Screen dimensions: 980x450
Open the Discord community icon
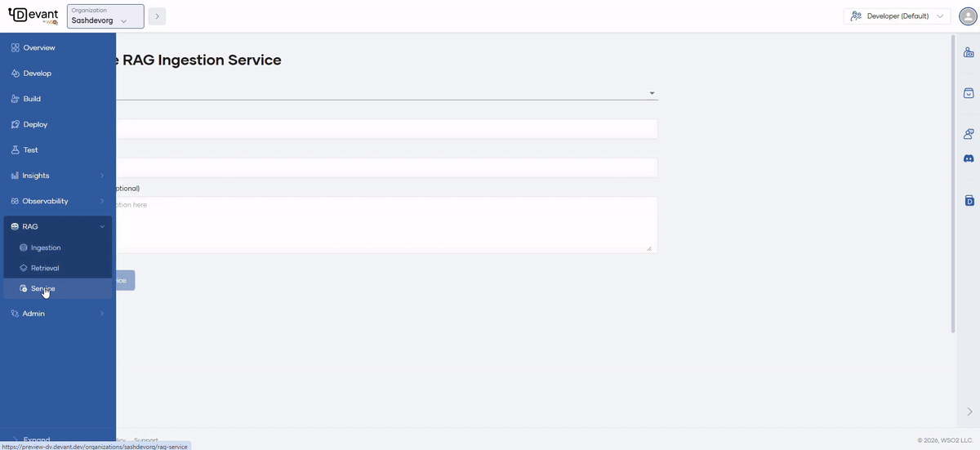(x=969, y=158)
